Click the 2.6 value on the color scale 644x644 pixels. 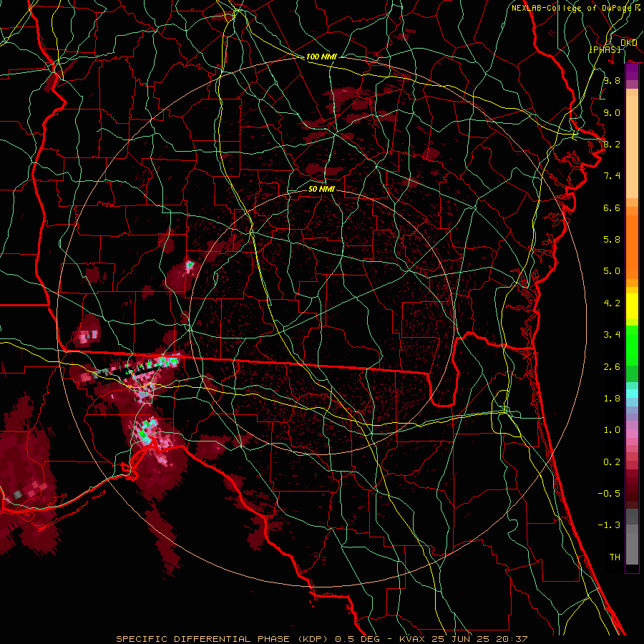coord(612,367)
